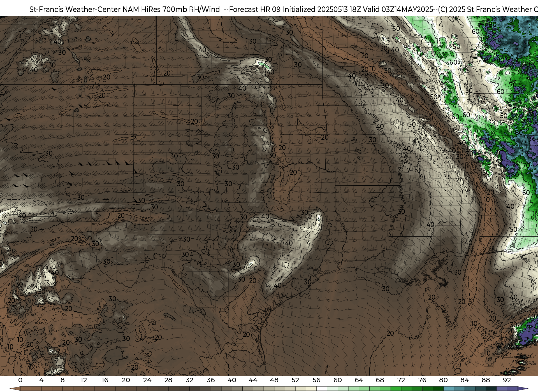Viewport: 538px width, 392px height.
Task: Click the colorbar tick label "92"
Action: tap(507, 380)
